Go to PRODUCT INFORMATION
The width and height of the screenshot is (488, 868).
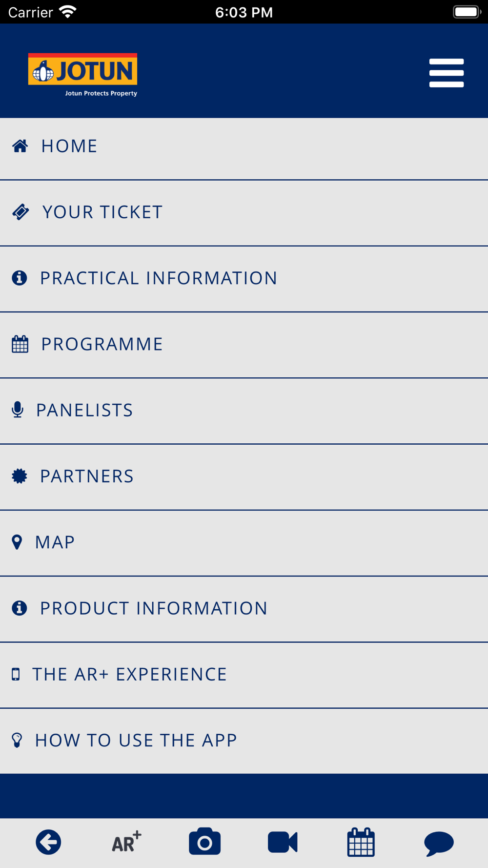[x=244, y=609]
